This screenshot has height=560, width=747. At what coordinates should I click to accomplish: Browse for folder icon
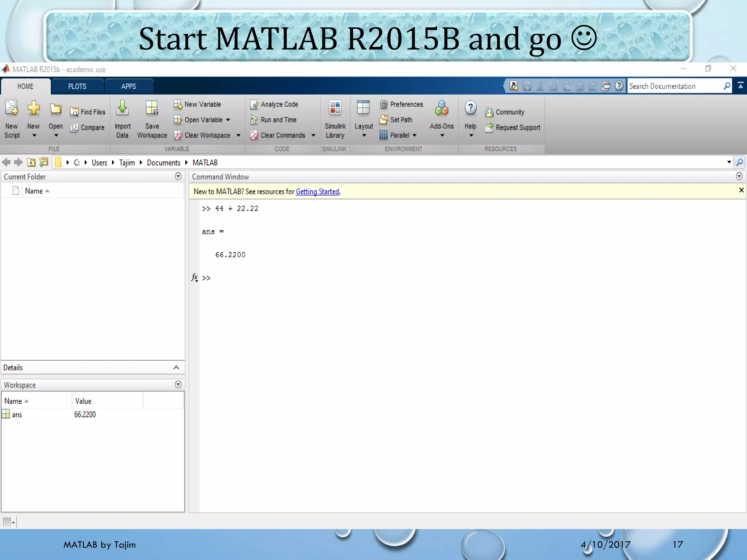pyautogui.click(x=44, y=162)
